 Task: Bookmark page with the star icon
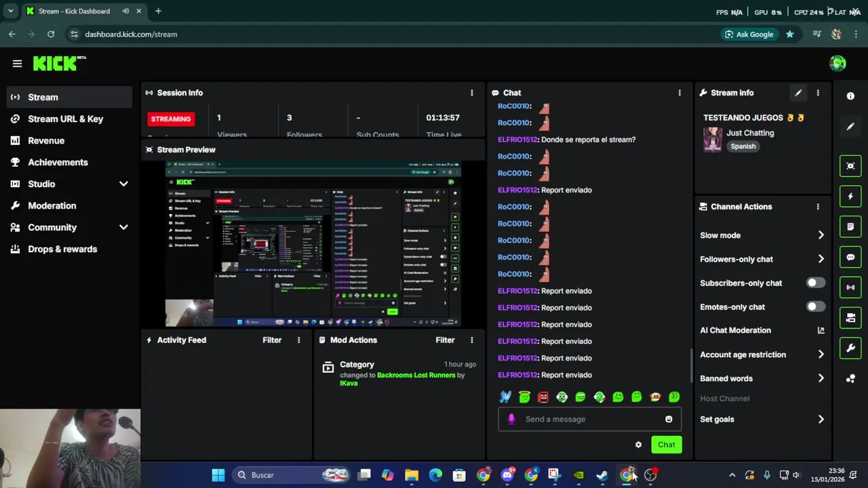(789, 34)
